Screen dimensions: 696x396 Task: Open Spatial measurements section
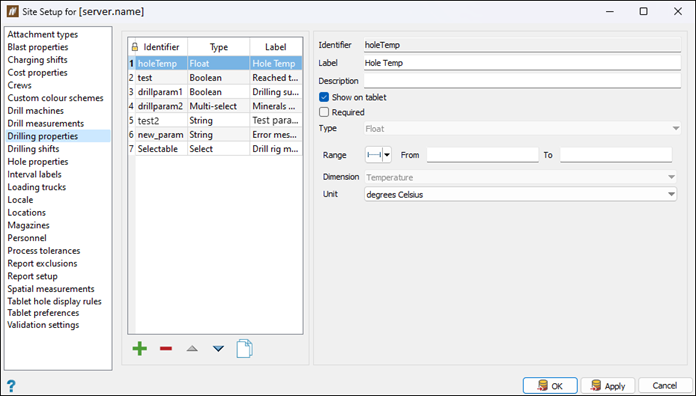(x=51, y=289)
